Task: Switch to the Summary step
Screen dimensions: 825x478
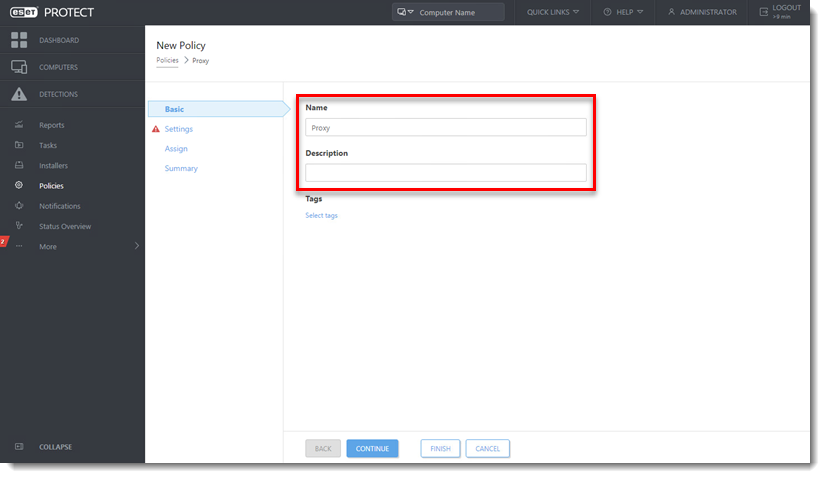Action: coord(181,168)
